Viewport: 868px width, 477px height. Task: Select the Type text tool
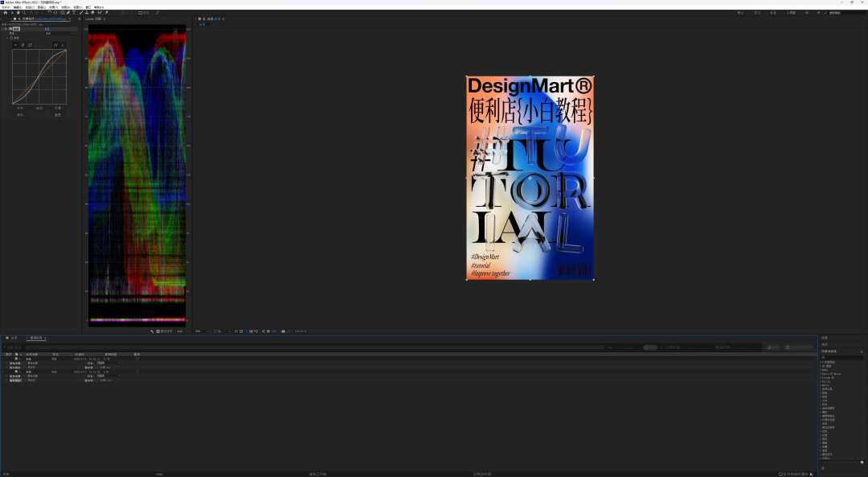74,13
